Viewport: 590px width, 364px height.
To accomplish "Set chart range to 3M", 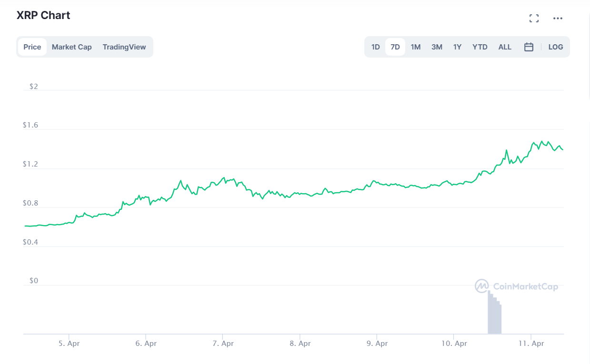I will pos(437,47).
